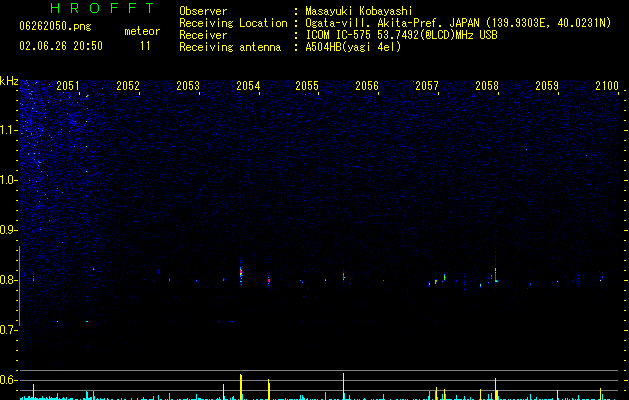Click the 2054 time marker
Viewport: 629px width, 400px height.
coord(248,86)
